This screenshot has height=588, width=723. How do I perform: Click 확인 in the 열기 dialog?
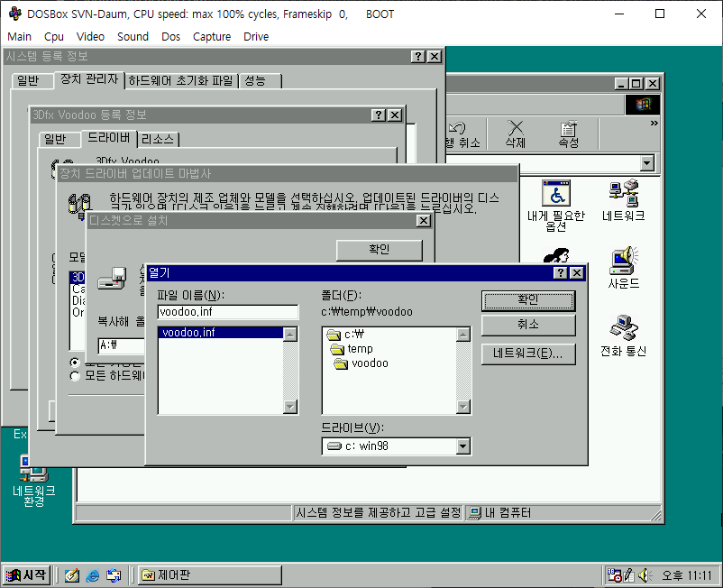coord(528,300)
